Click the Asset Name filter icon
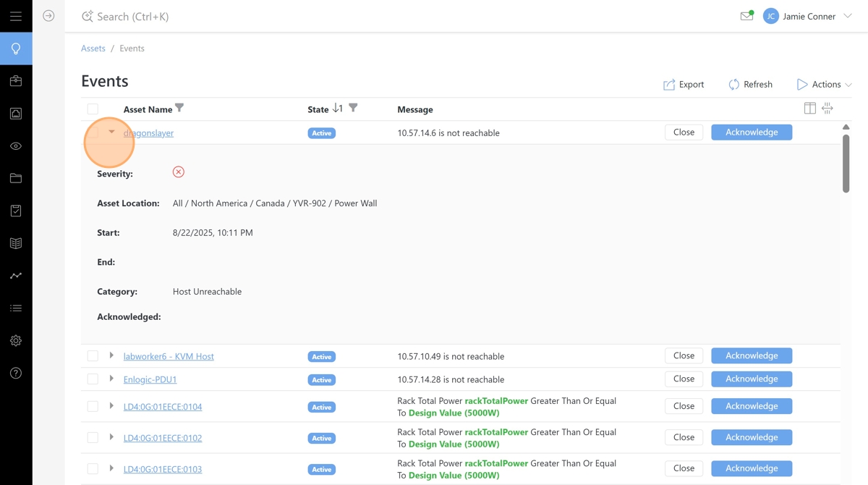This screenshot has width=868, height=485. coord(179,109)
